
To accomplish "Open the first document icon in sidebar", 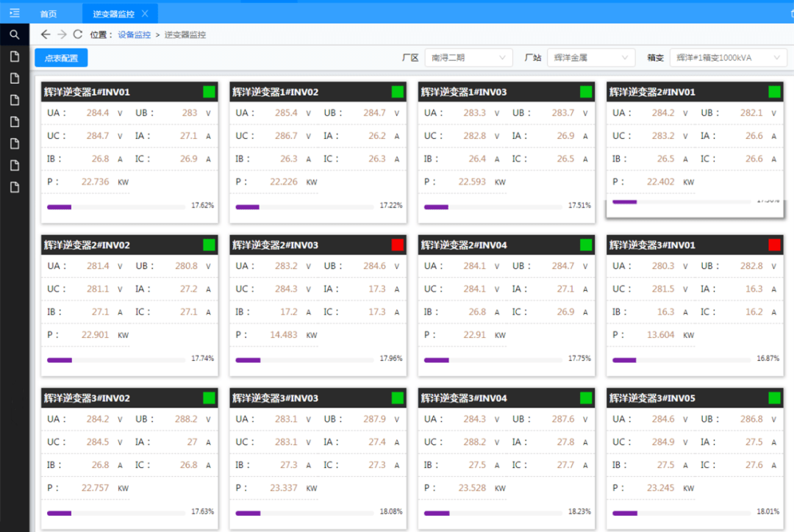I will click(x=14, y=57).
